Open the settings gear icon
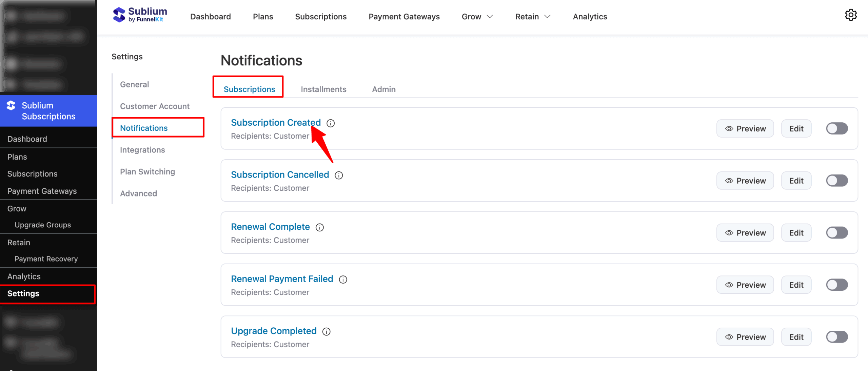Image resolution: width=868 pixels, height=371 pixels. 851,15
